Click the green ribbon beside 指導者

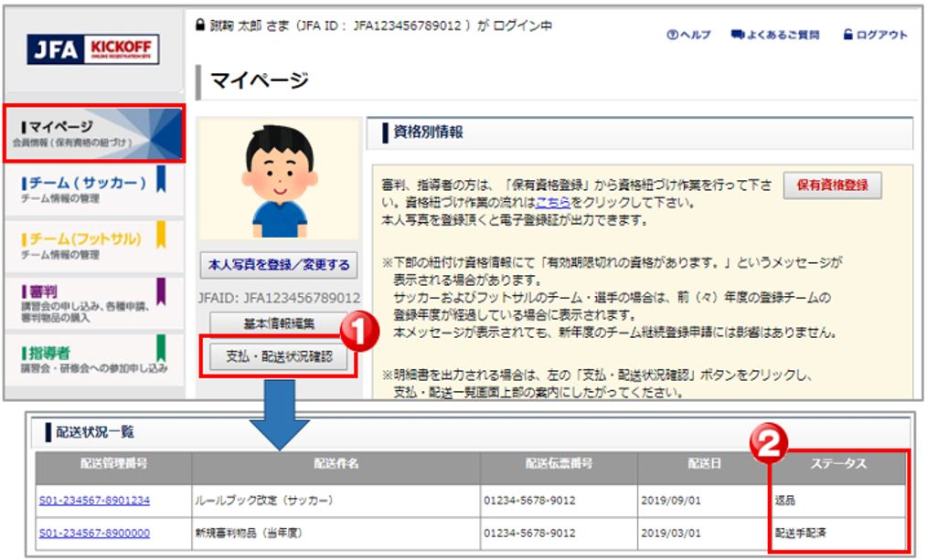click(x=161, y=348)
